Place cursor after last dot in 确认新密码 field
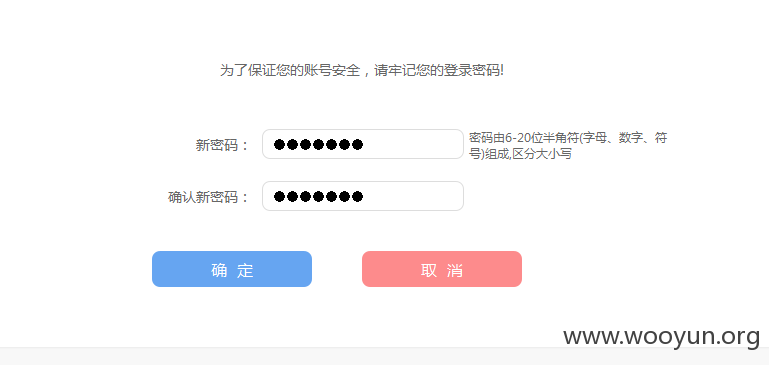Image resolution: width=769 pixels, height=365 pixels. (364, 197)
